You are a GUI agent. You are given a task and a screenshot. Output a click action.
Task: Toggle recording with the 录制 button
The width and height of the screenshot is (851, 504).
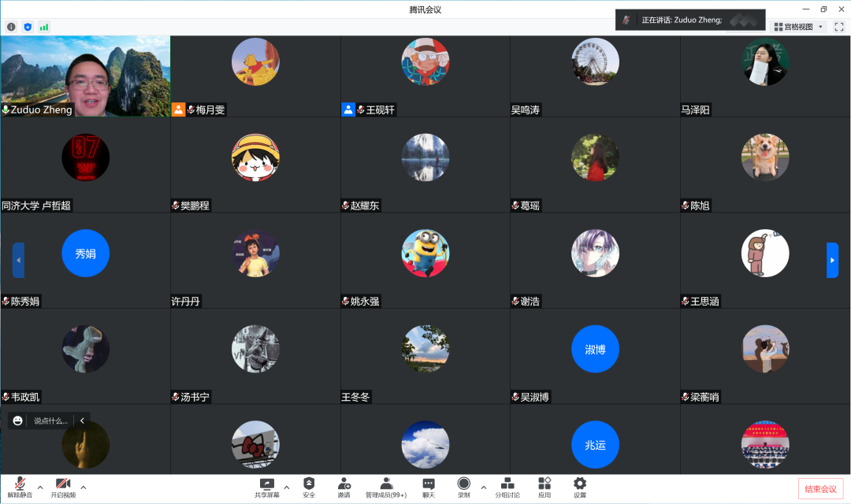pyautogui.click(x=463, y=484)
